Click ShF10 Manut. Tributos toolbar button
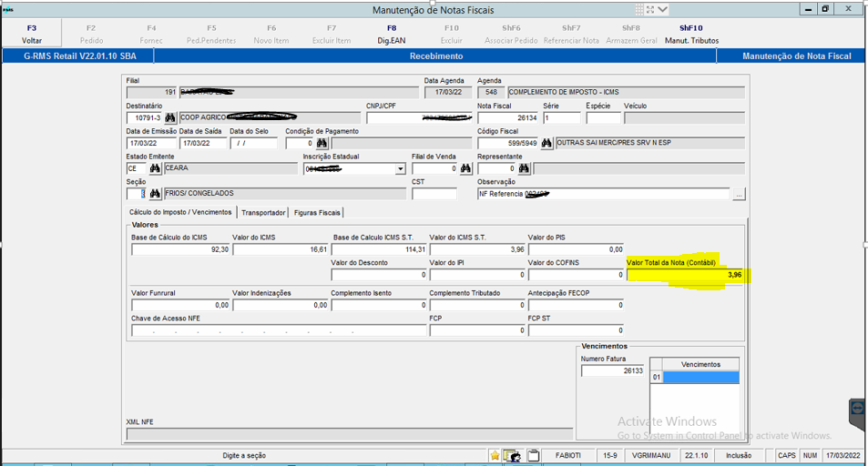The width and height of the screenshot is (868, 466). coord(691,34)
